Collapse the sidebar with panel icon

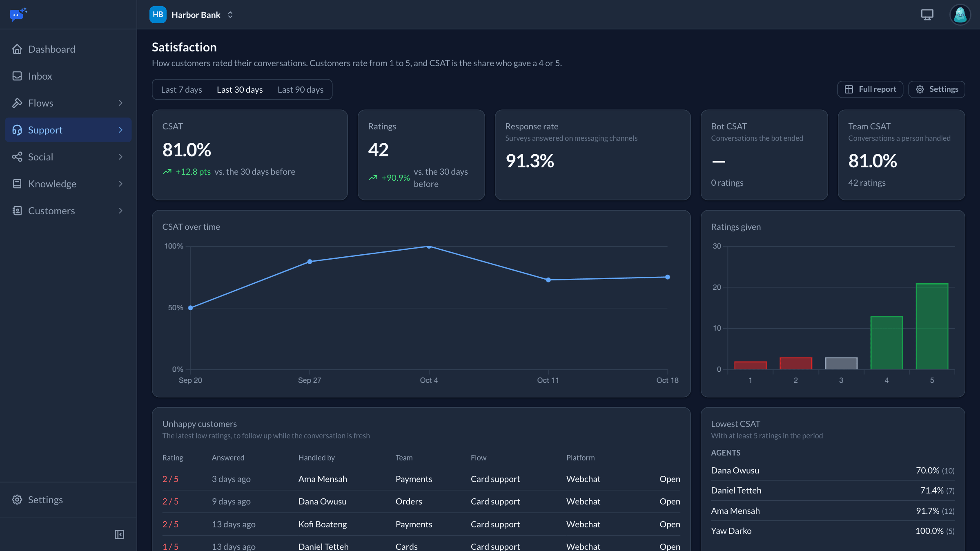tap(119, 535)
